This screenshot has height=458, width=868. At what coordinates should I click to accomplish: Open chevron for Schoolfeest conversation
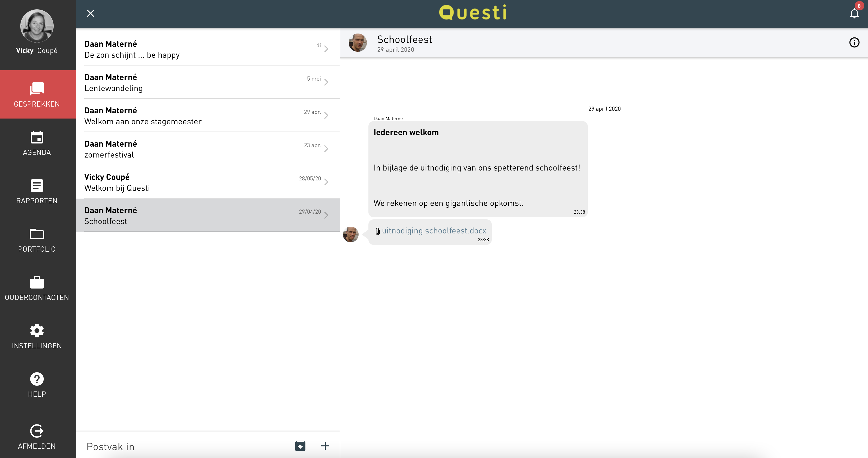coord(326,215)
